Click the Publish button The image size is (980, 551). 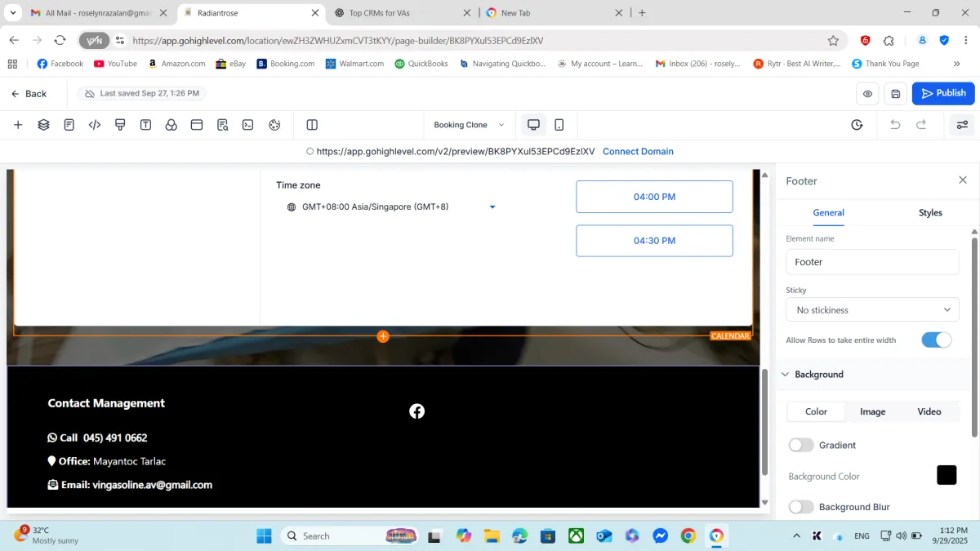click(x=943, y=94)
